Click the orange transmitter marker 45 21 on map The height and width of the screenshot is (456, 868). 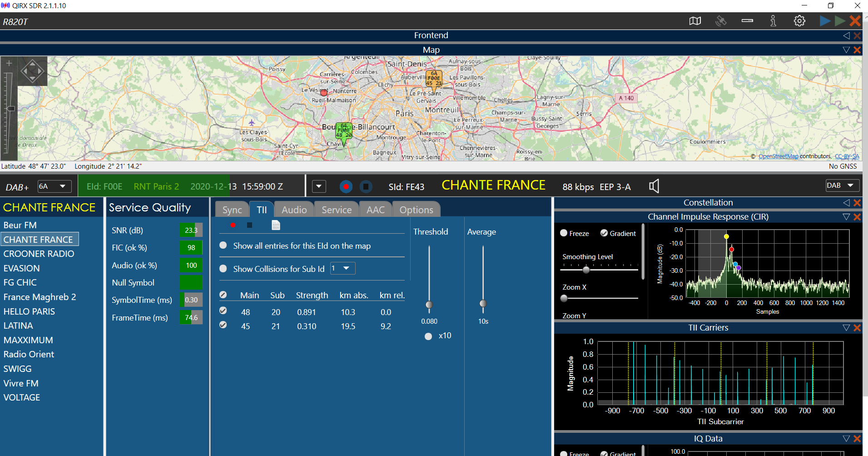point(434,79)
